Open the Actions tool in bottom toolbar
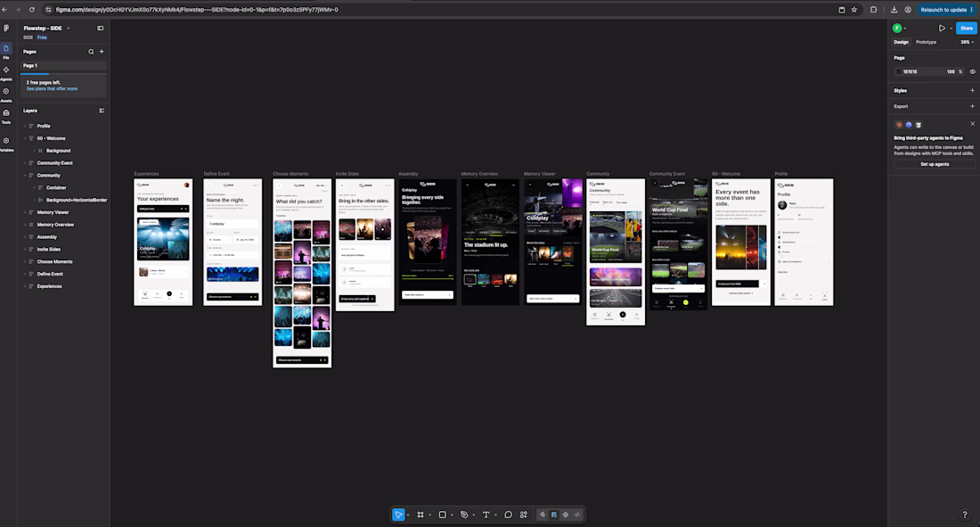 [524, 515]
